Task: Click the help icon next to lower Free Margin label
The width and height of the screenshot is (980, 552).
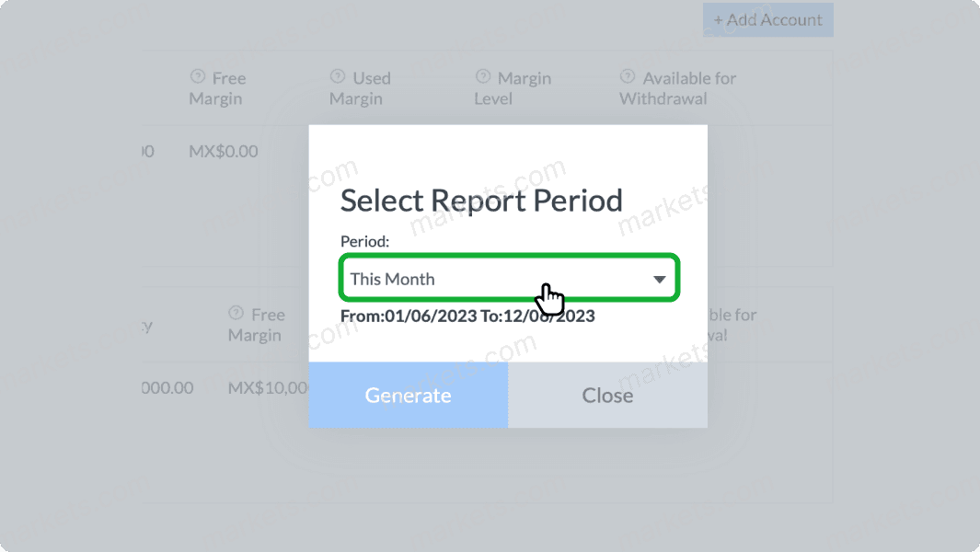Action: [236, 314]
